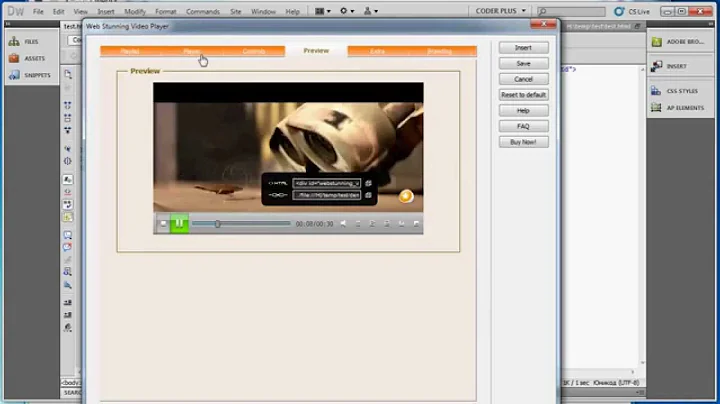This screenshot has width=720, height=404.
Task: Open the Format menu
Action: (165, 11)
